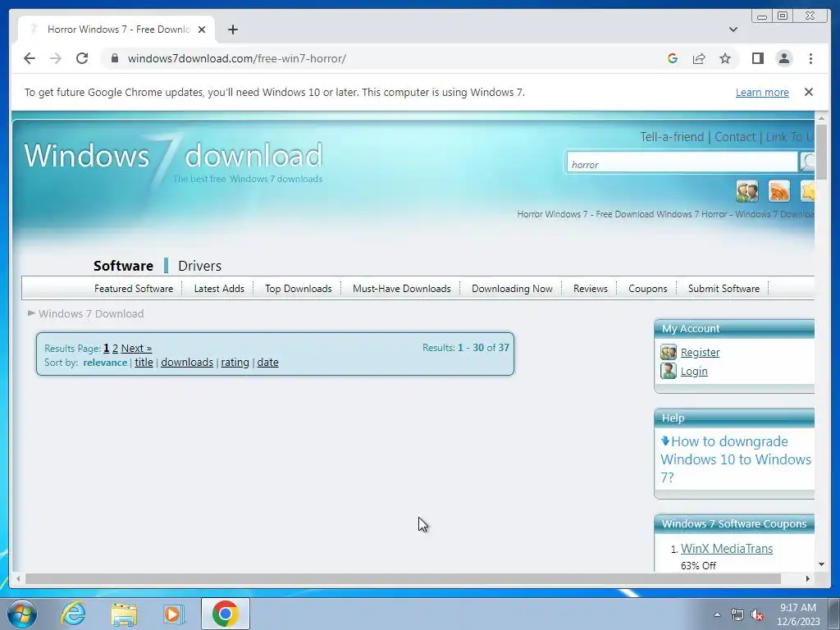Open Downloading Now menu item

[x=512, y=288]
